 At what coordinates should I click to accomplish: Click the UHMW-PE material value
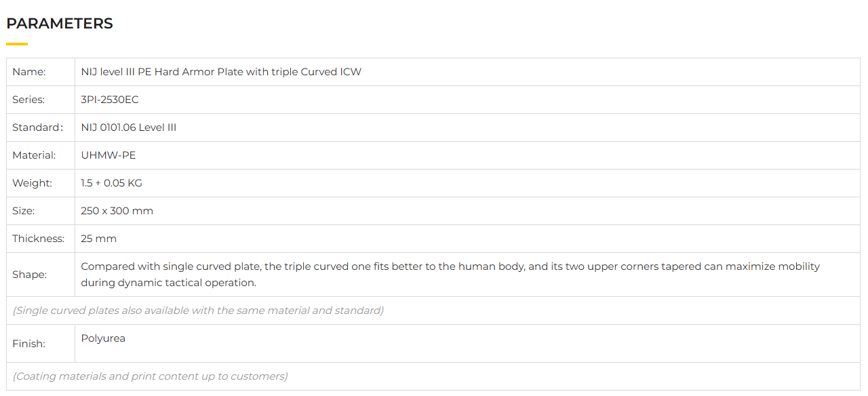(x=108, y=155)
